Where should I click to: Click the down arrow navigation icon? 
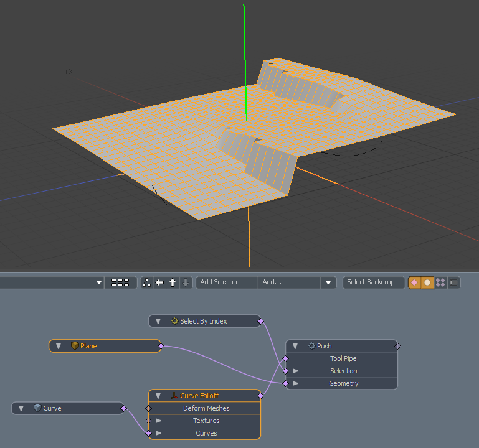click(x=185, y=282)
